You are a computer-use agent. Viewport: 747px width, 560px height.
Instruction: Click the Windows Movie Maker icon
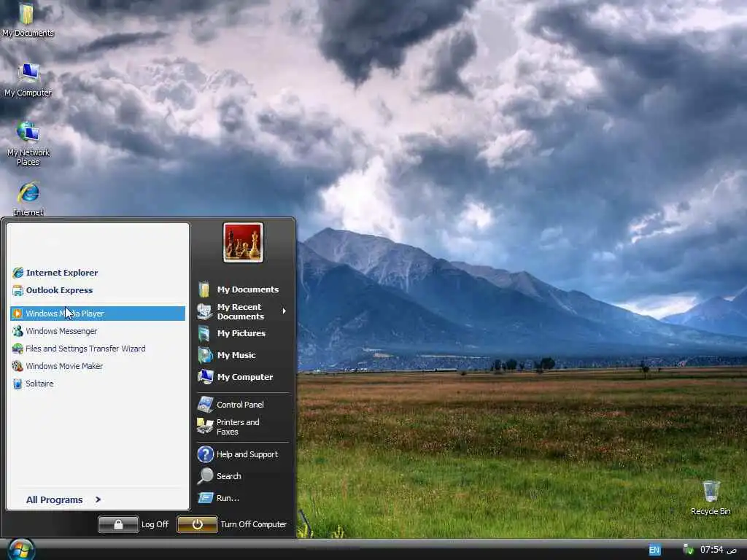point(18,366)
